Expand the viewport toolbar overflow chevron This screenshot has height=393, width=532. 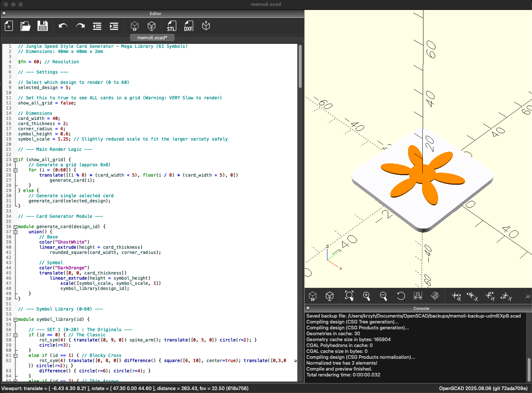[x=528, y=296]
